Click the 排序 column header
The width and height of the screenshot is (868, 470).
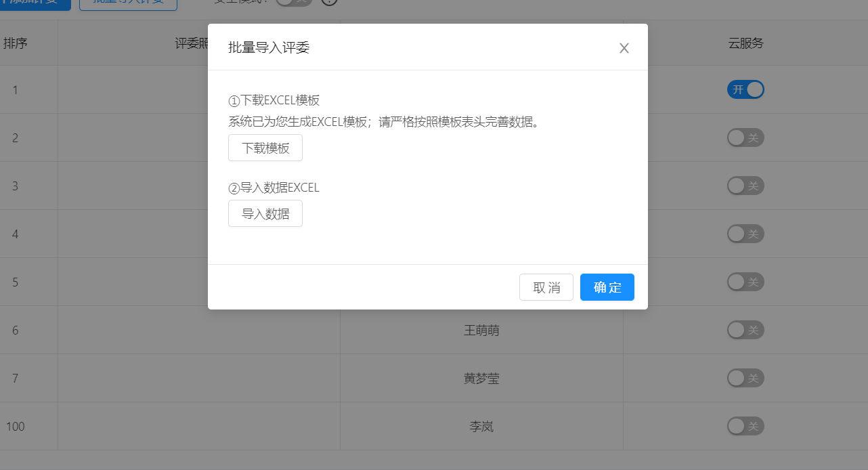[16, 43]
